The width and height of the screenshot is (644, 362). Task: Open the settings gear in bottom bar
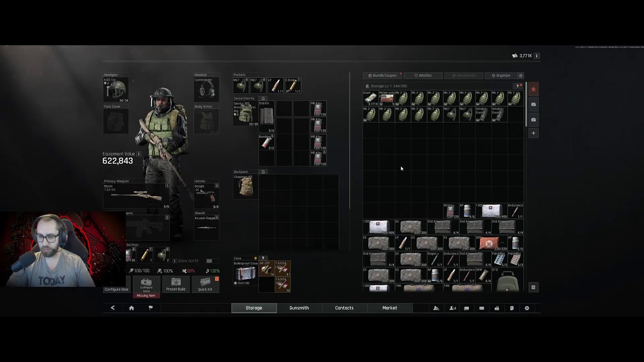tap(527, 308)
